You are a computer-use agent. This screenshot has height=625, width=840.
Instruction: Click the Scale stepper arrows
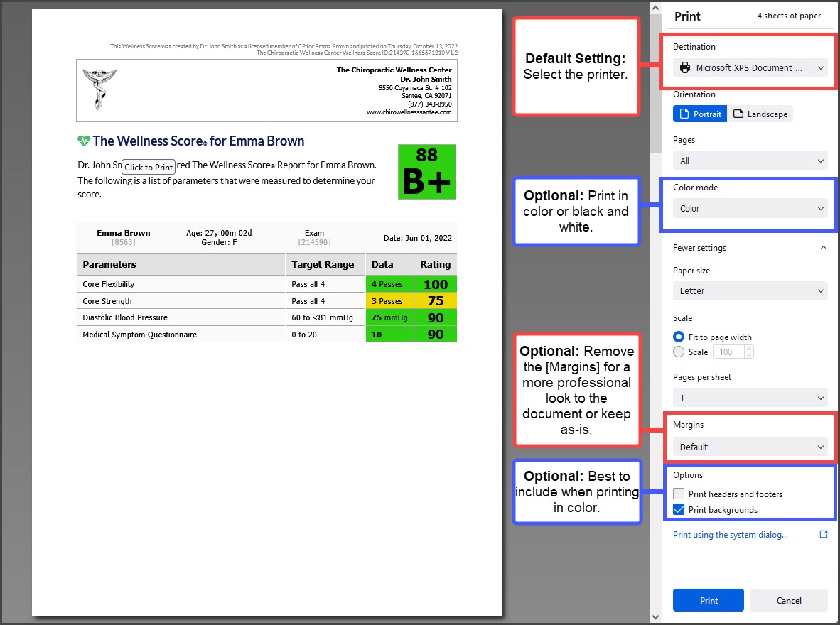pos(749,352)
